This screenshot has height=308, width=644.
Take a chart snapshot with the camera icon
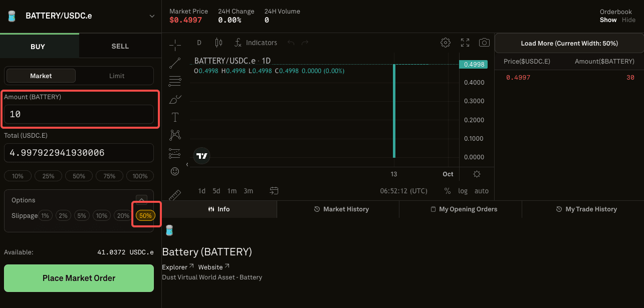(x=484, y=43)
